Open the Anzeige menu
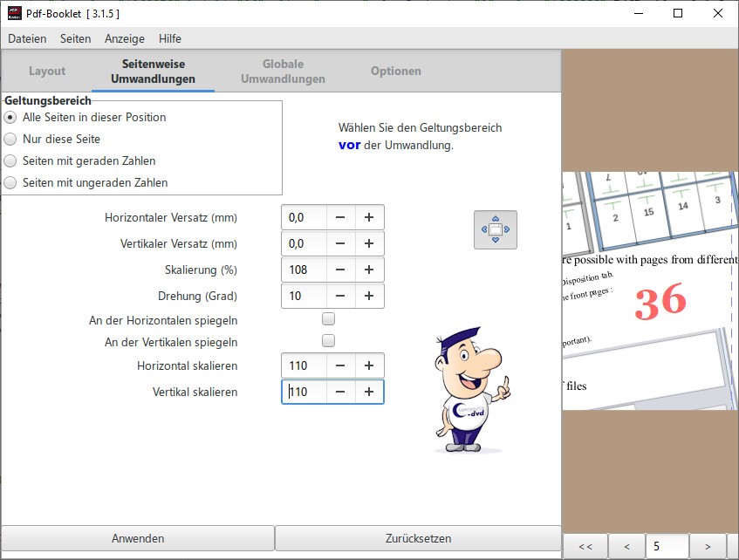Screen dimensions: 739x560 (125, 38)
